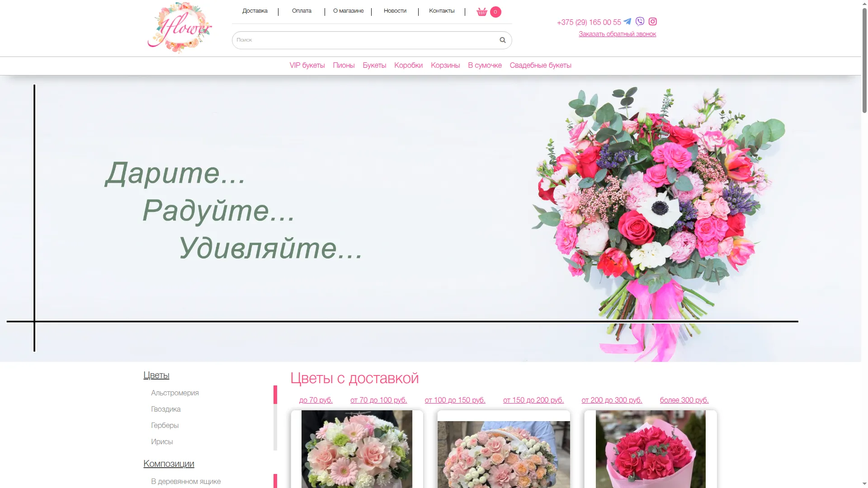Click the page scrollbar down arrow
This screenshot has width=868, height=488.
(x=864, y=484)
